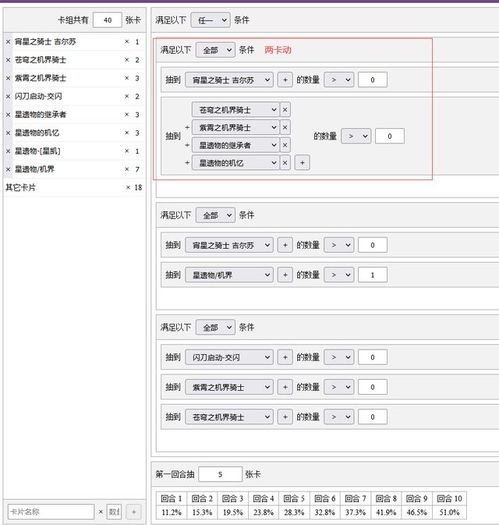Click the 37.3% probability cell

(x=355, y=512)
